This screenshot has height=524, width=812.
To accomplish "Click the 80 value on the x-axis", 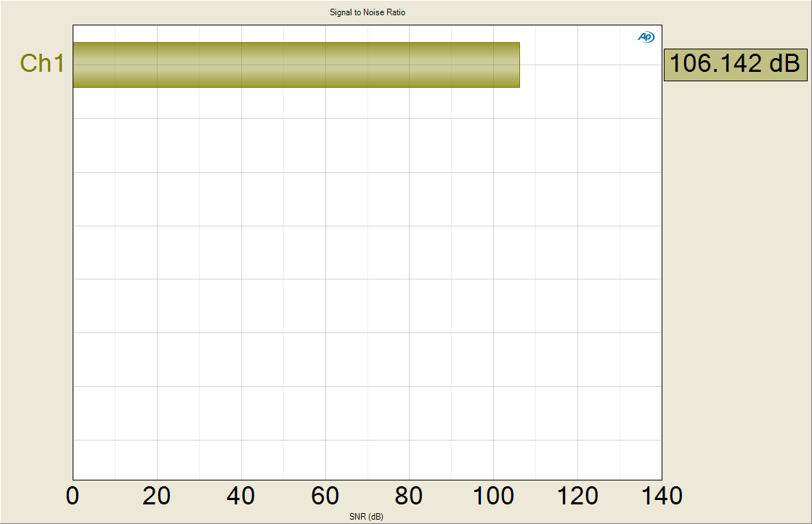I will click(409, 496).
